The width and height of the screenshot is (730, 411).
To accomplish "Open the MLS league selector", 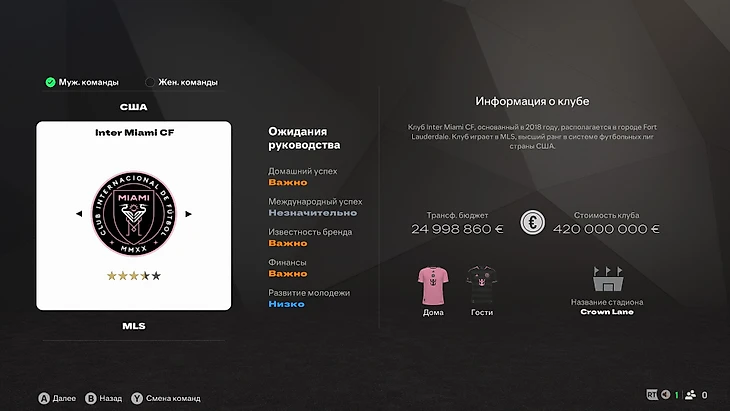I will [134, 326].
